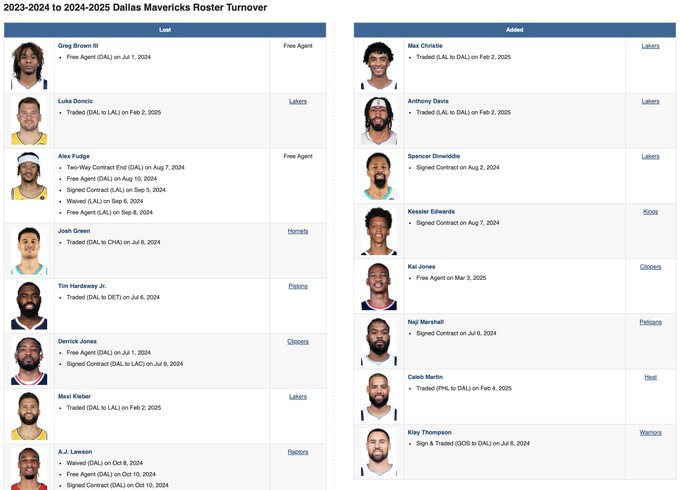Open Anthony Davis player photo
This screenshot has width=680, height=490.
(x=379, y=121)
